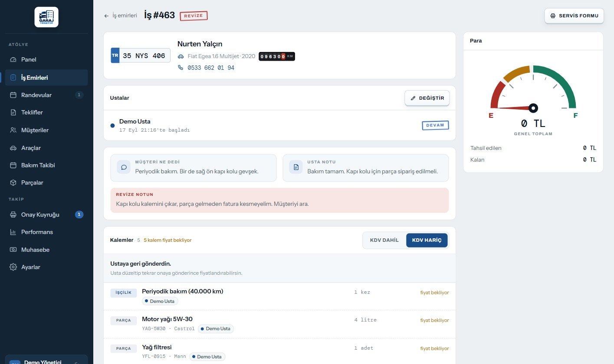Click the 096300 KM odometer reading
614x364 pixels.
tap(277, 56)
